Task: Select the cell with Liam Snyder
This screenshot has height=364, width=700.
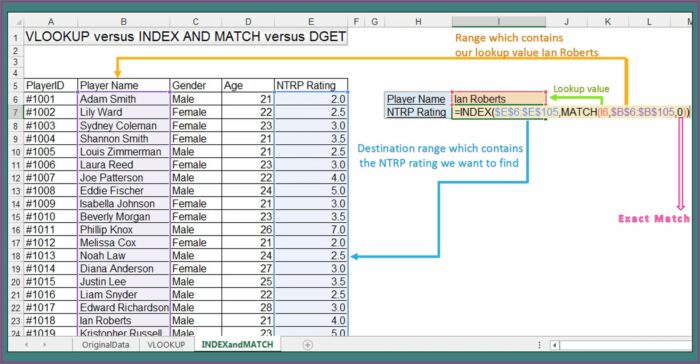Action: 124,294
